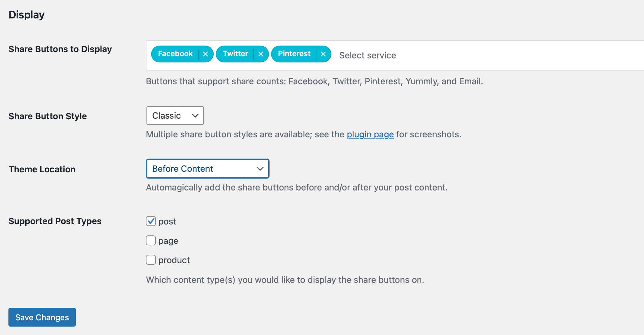
Task: Remove the Pinterest share button tag
Action: (x=323, y=54)
